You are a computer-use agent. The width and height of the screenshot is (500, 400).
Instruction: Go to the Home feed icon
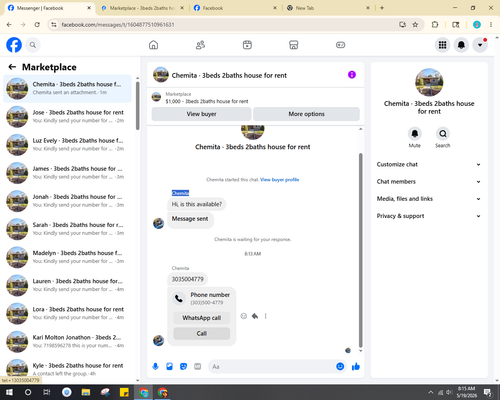point(153,45)
